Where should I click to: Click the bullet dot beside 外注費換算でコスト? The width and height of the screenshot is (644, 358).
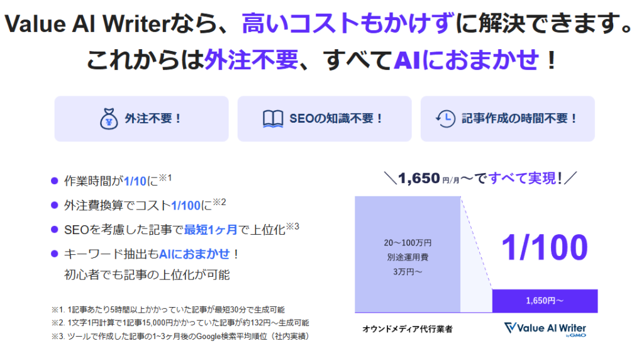pyautogui.click(x=54, y=205)
